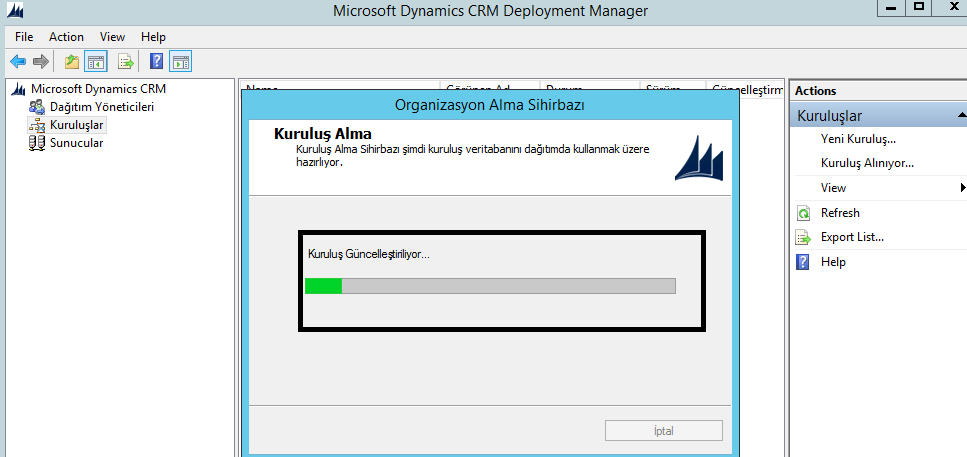Click the İptal button in the wizard

(x=664, y=430)
